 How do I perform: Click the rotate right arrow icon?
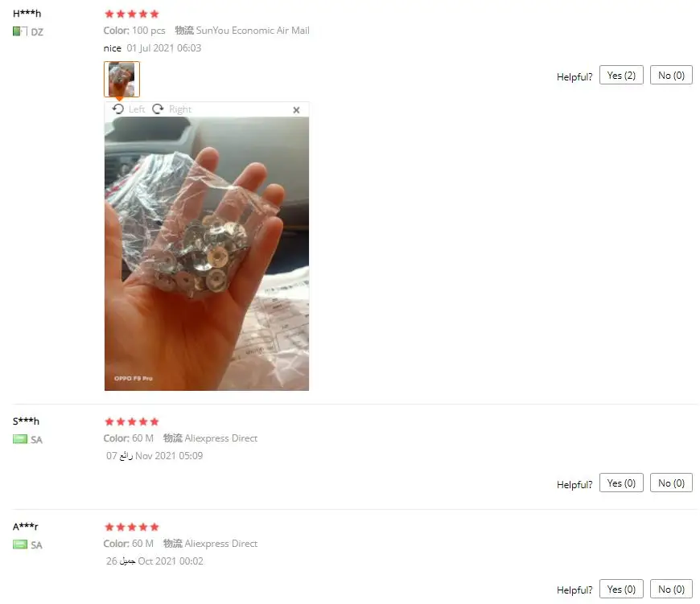tap(158, 109)
